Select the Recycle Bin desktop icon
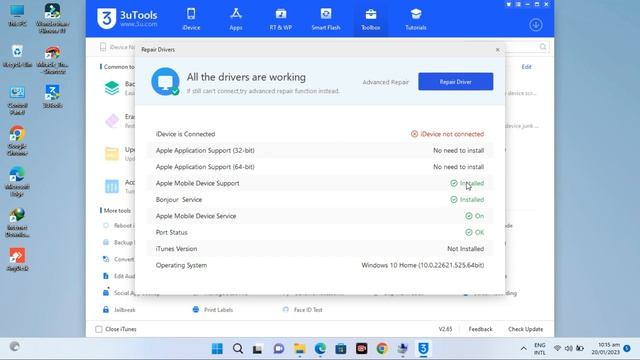 tap(17, 56)
